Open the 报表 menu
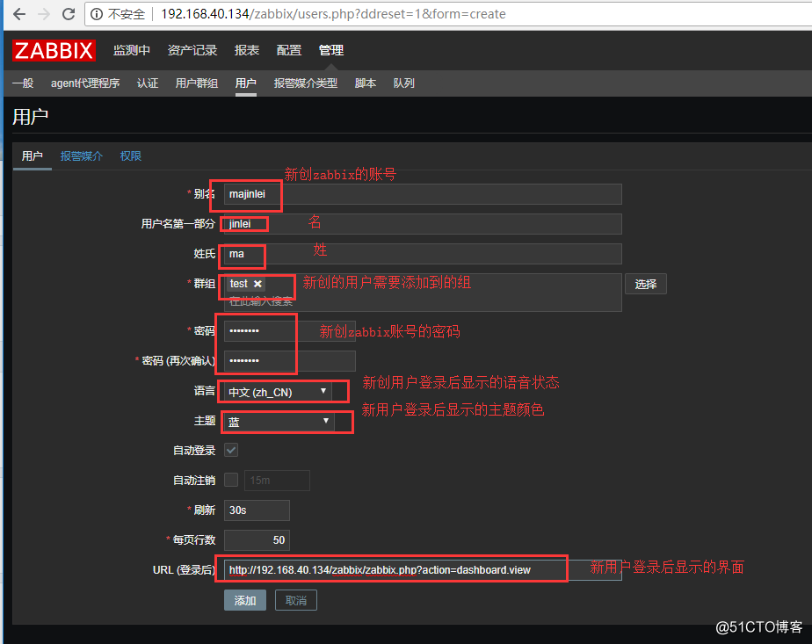812x644 pixels. click(246, 50)
